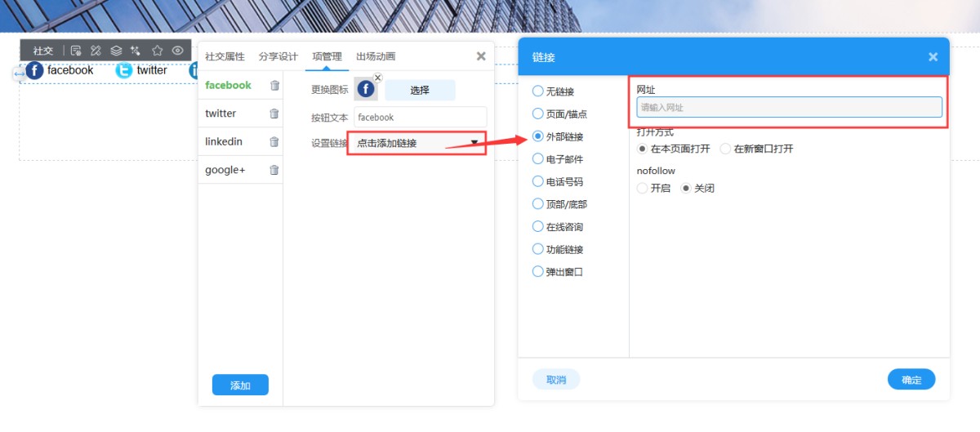980x432 pixels.
Task: Click the facebook logo on the canvas
Action: (x=34, y=70)
